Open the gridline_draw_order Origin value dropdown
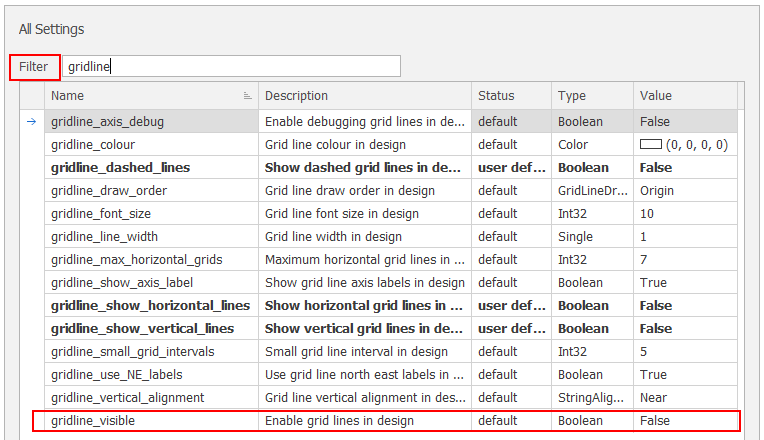 click(684, 191)
